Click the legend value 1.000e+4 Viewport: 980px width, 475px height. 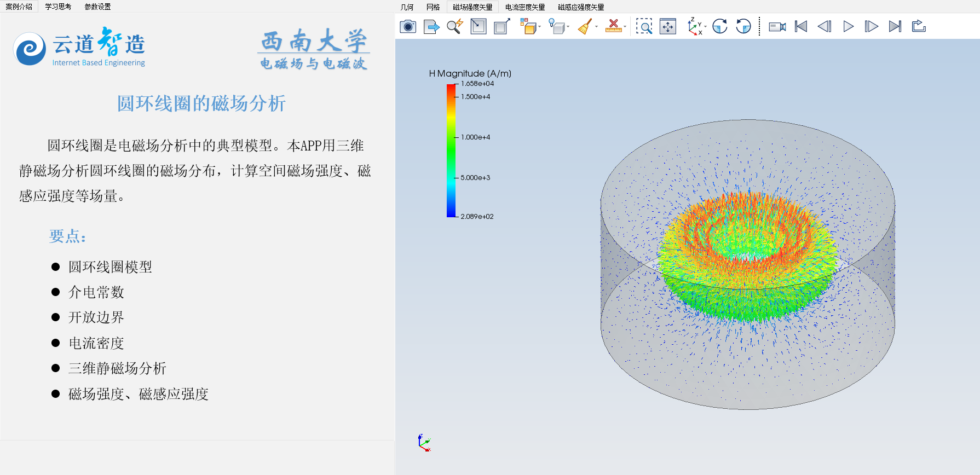pyautogui.click(x=475, y=137)
